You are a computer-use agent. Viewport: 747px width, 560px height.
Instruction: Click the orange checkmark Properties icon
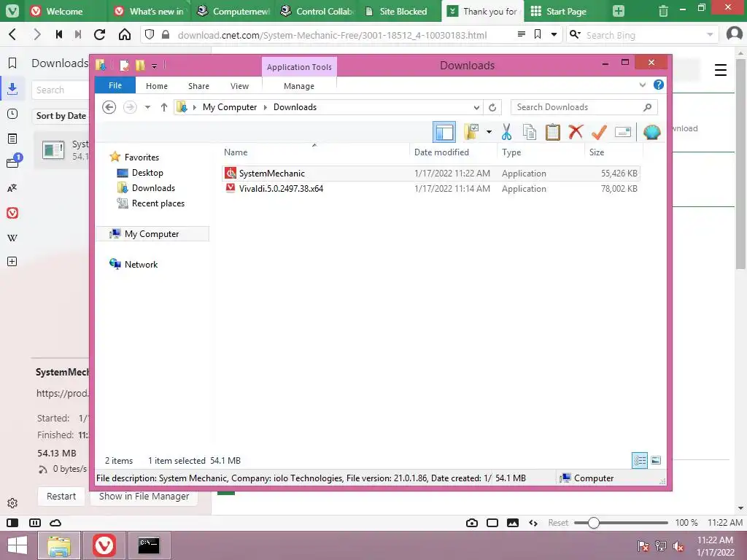click(x=599, y=132)
